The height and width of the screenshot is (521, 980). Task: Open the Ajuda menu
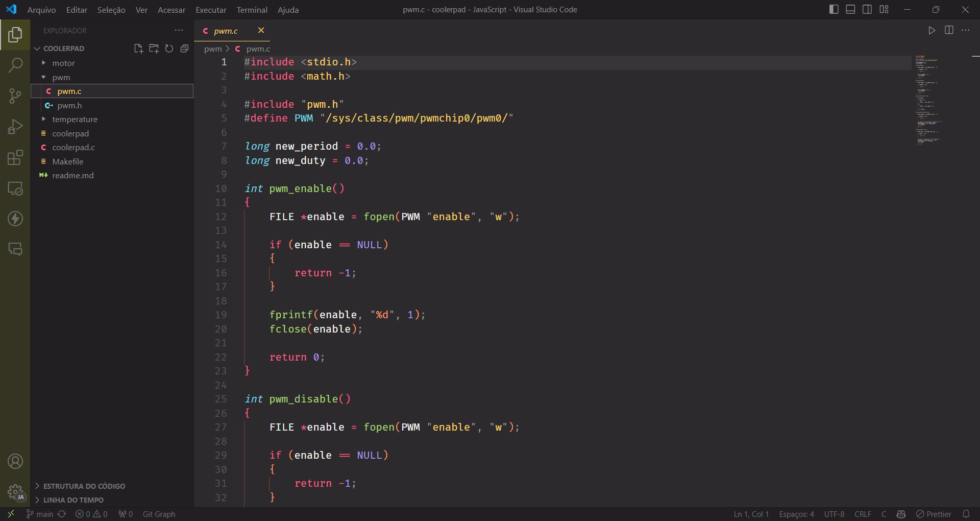(x=288, y=10)
